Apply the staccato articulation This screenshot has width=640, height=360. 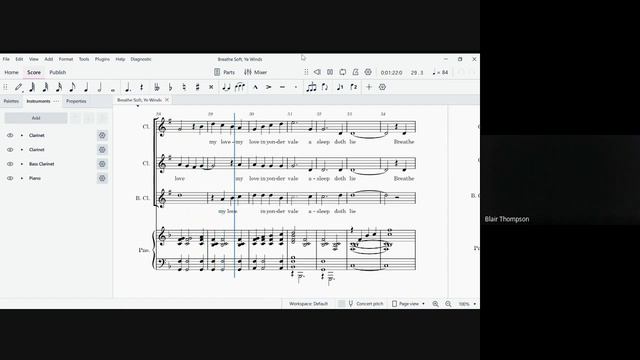pyautogui.click(x=296, y=87)
